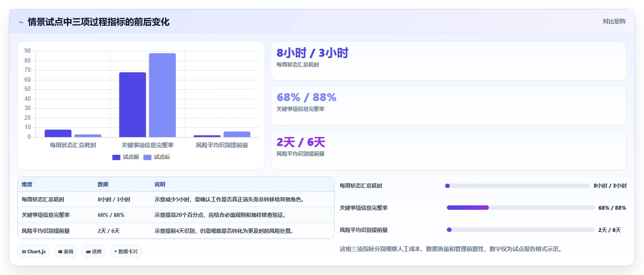Click the description starting 示意提高20个百分点

point(220,215)
